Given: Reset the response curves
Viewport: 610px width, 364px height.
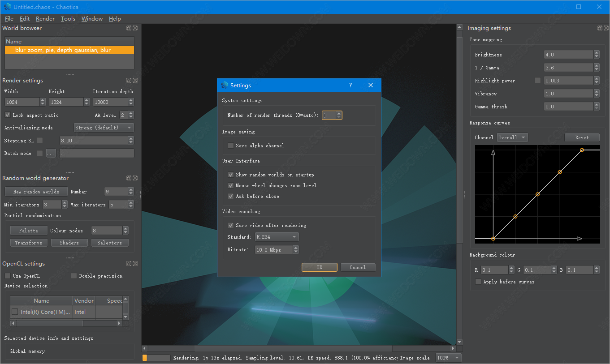Looking at the screenshot, I should (582, 137).
